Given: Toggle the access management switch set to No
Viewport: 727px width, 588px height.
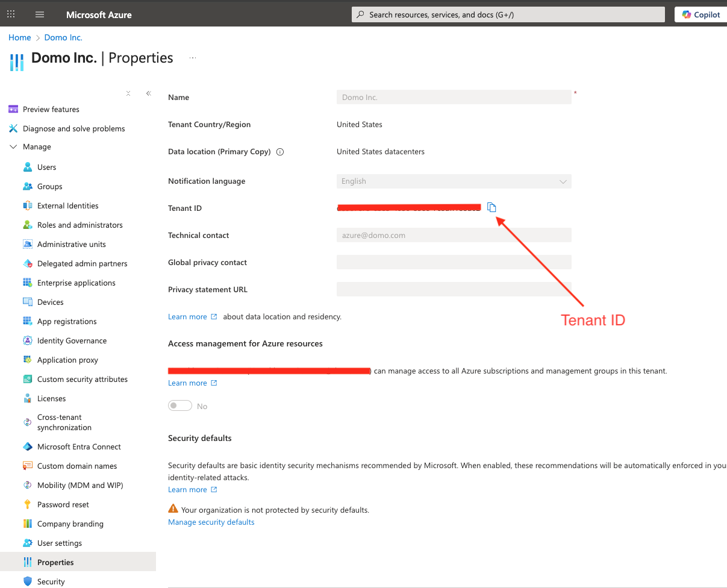Looking at the screenshot, I should 180,406.
